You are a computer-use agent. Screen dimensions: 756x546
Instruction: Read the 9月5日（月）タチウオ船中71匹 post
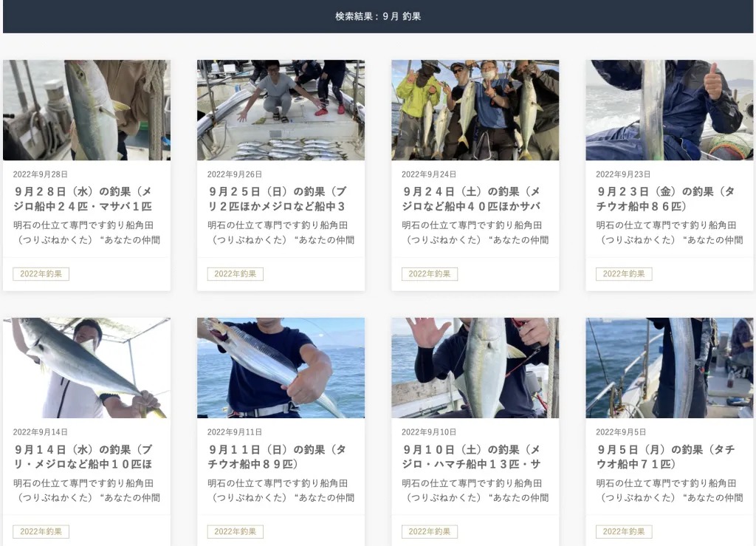[666, 457]
